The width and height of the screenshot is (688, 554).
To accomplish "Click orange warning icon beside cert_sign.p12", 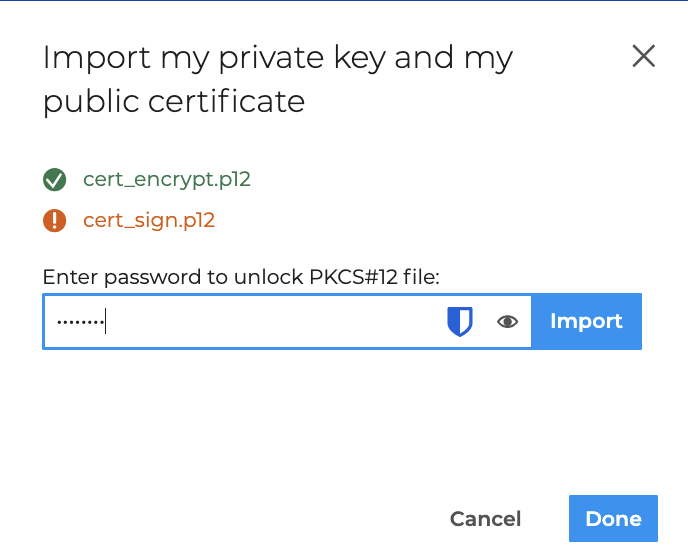I will 54,220.
